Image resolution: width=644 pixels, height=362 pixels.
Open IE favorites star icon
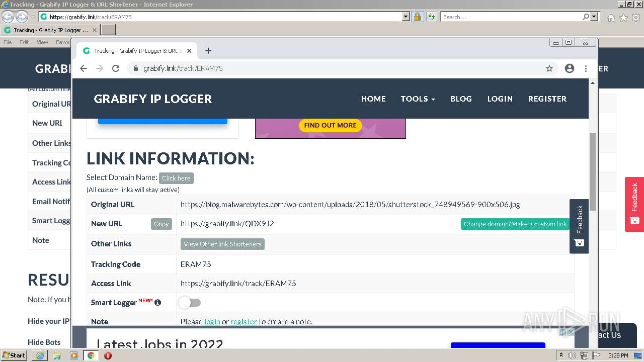tap(623, 18)
